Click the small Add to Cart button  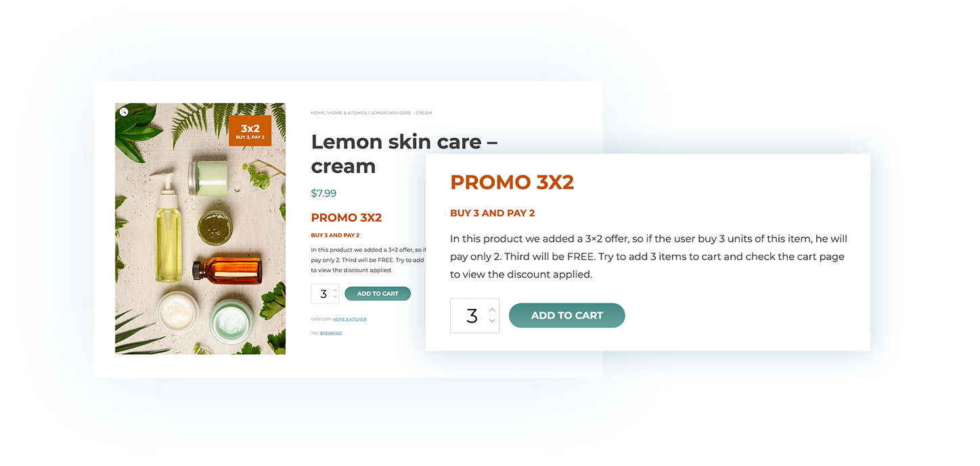[x=378, y=294]
